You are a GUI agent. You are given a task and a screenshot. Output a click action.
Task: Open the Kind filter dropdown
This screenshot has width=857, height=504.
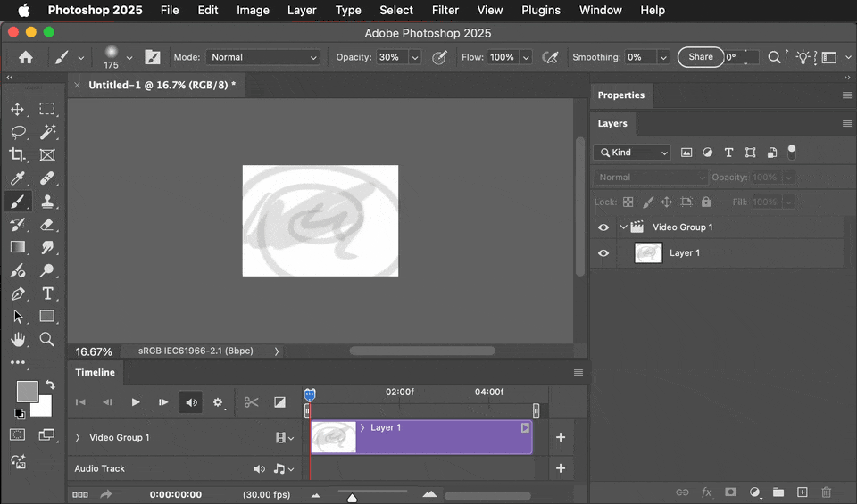point(633,153)
